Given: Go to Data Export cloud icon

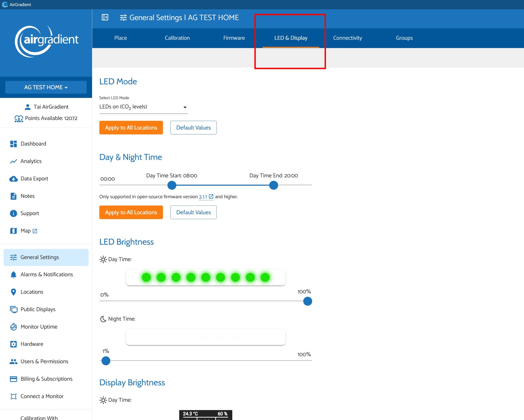Looking at the screenshot, I should [x=13, y=179].
